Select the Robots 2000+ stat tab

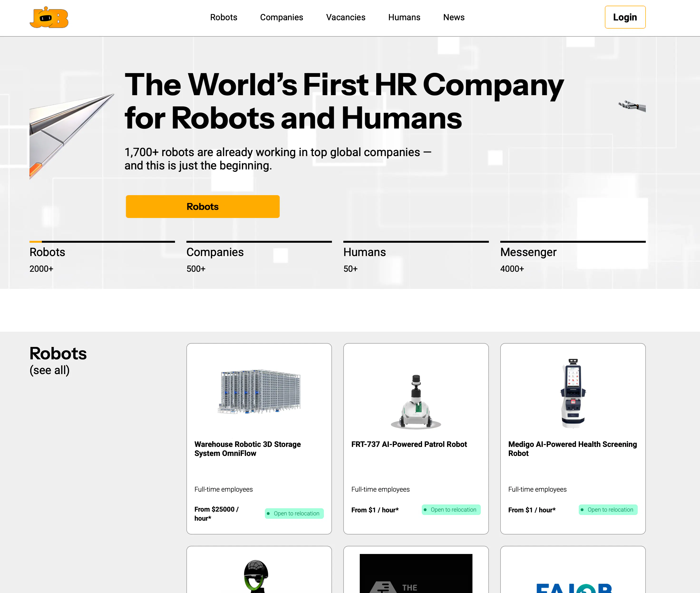pyautogui.click(x=102, y=257)
